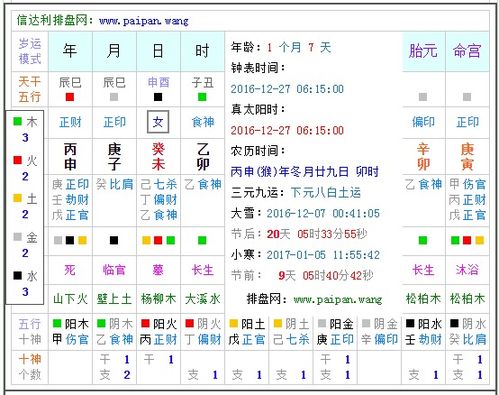This screenshot has height=395, width=499.
Task: Click the 阳金 庚正印 cell
Action: click(335, 332)
